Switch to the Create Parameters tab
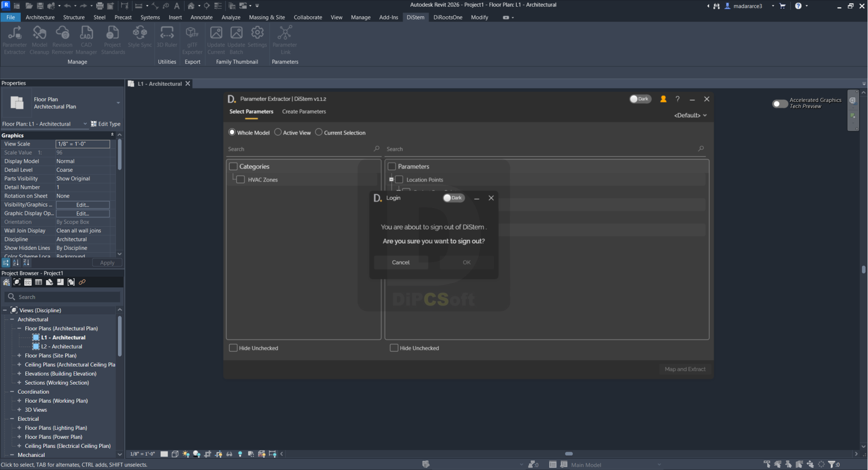 (x=304, y=112)
